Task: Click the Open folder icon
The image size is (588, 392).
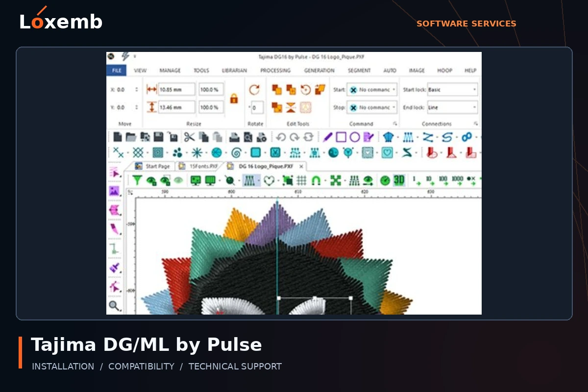Action: (x=131, y=137)
